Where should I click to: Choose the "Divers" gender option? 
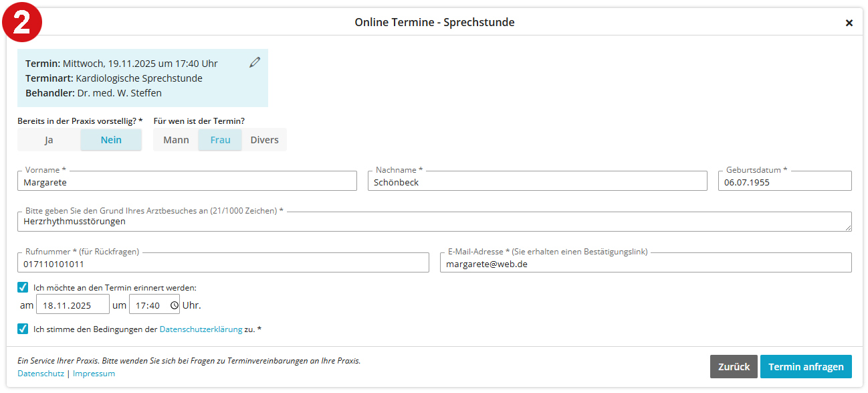click(264, 140)
